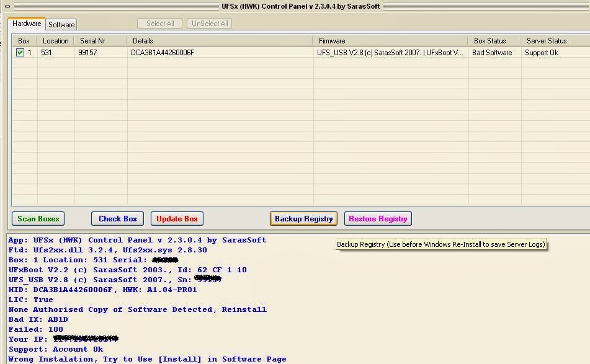Click the Select All button
This screenshot has height=364, width=590.
pos(159,23)
